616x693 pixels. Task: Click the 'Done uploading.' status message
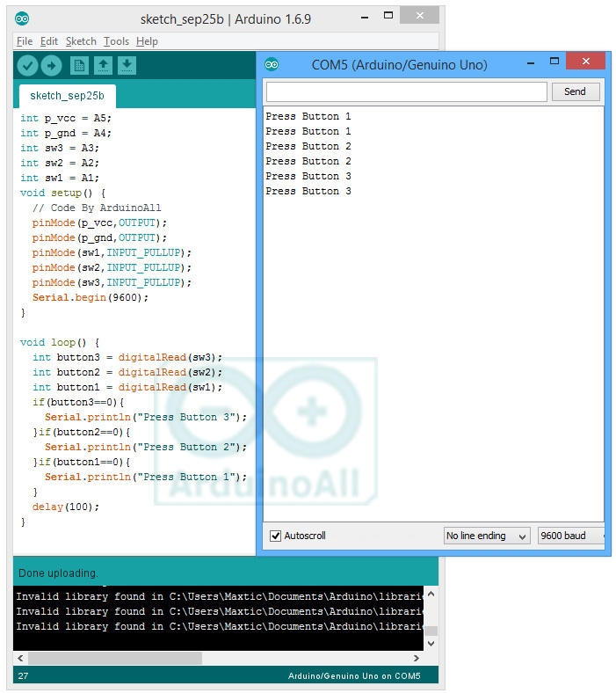pos(58,573)
